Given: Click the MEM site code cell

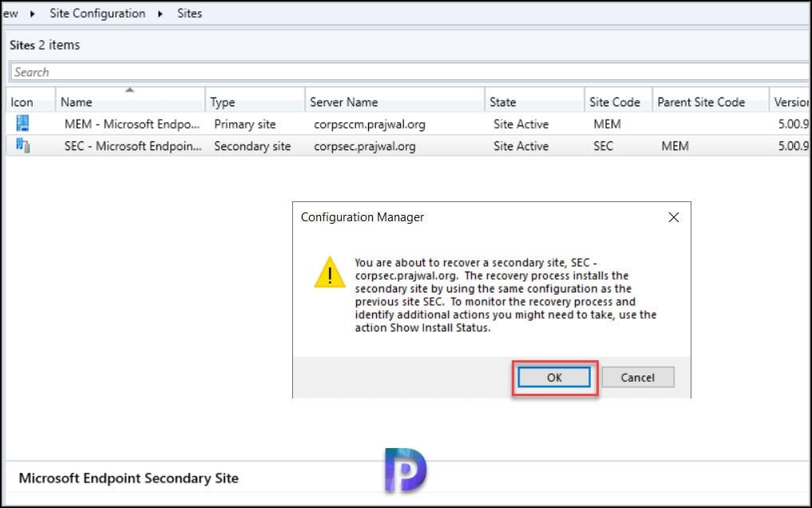Looking at the screenshot, I should [607, 125].
